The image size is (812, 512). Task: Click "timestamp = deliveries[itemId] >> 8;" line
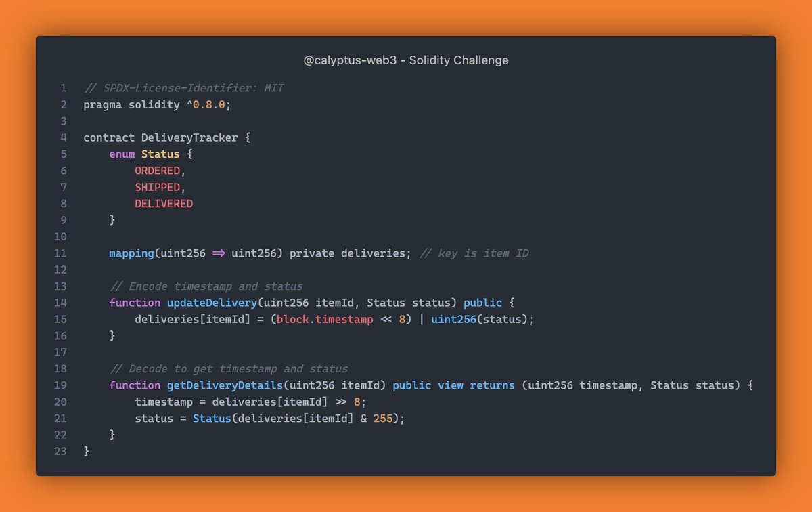250,402
